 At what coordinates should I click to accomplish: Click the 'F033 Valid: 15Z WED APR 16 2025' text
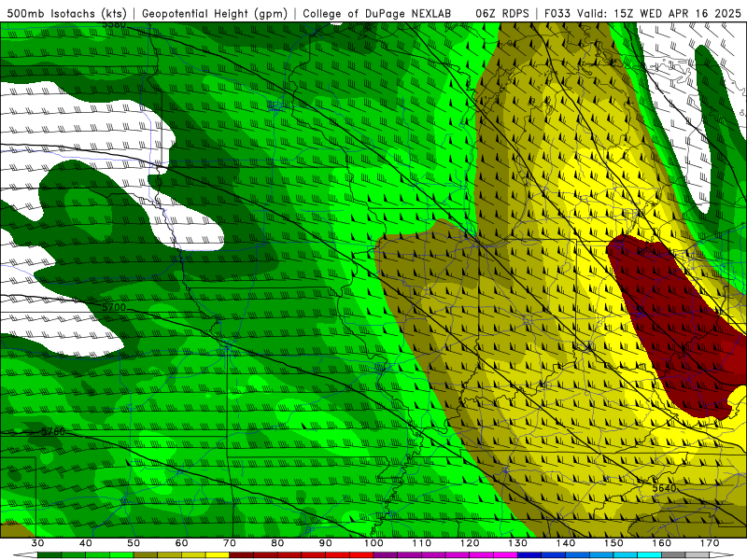642,13
